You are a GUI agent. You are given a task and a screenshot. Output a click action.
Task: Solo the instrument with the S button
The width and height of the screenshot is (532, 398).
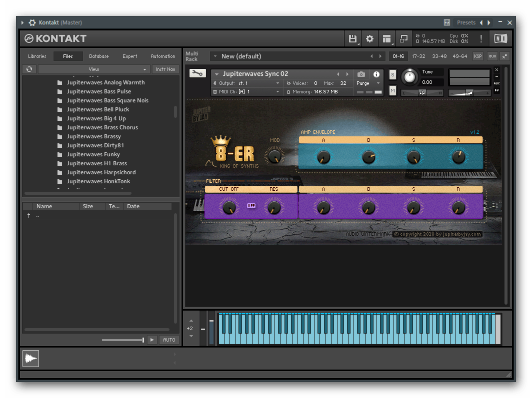click(x=392, y=74)
